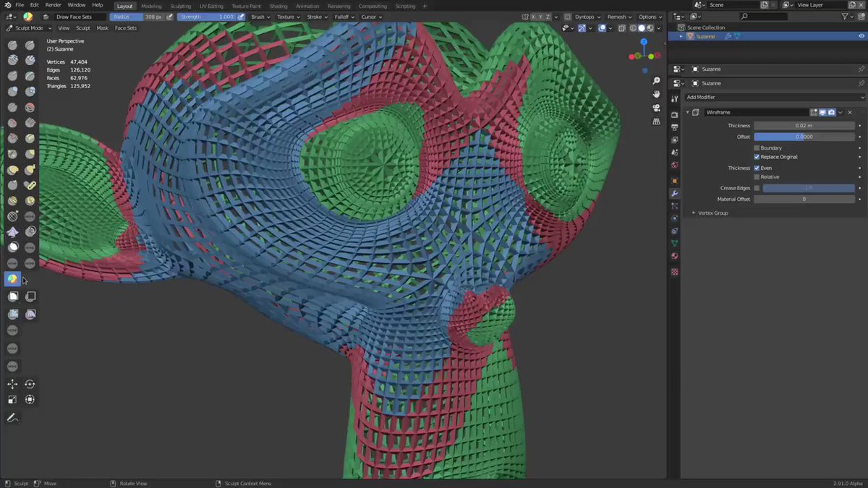
Task: Open the Physics properties tab
Action: pyautogui.click(x=675, y=218)
